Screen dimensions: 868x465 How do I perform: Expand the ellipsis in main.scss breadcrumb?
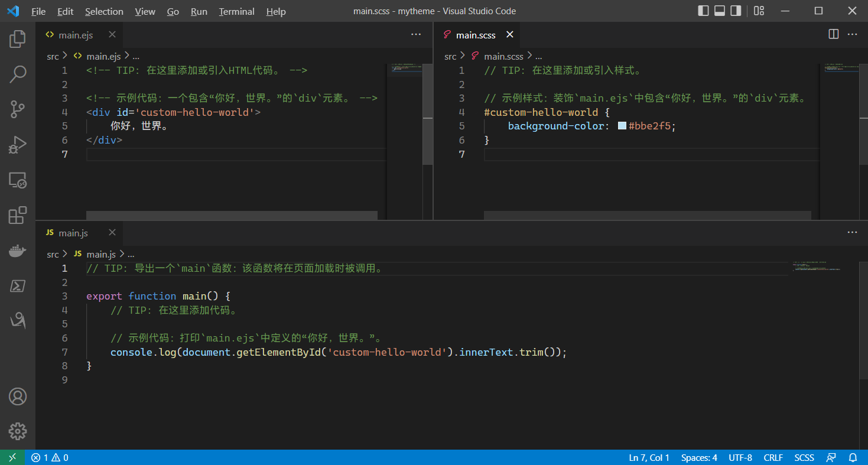click(538, 56)
